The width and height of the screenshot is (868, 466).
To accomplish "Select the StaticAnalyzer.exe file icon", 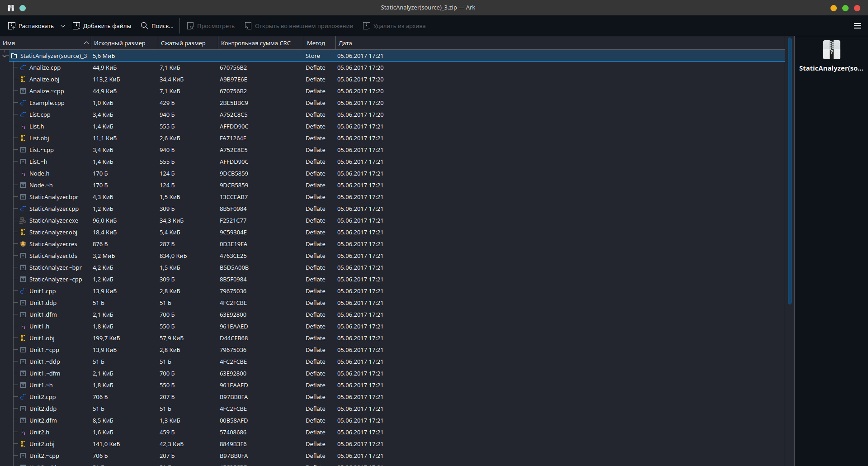I will click(23, 221).
